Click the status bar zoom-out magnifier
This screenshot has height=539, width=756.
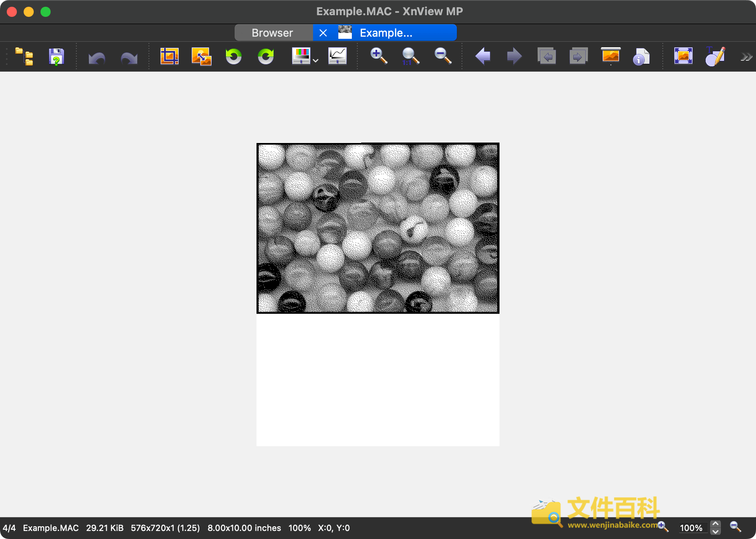[736, 526]
